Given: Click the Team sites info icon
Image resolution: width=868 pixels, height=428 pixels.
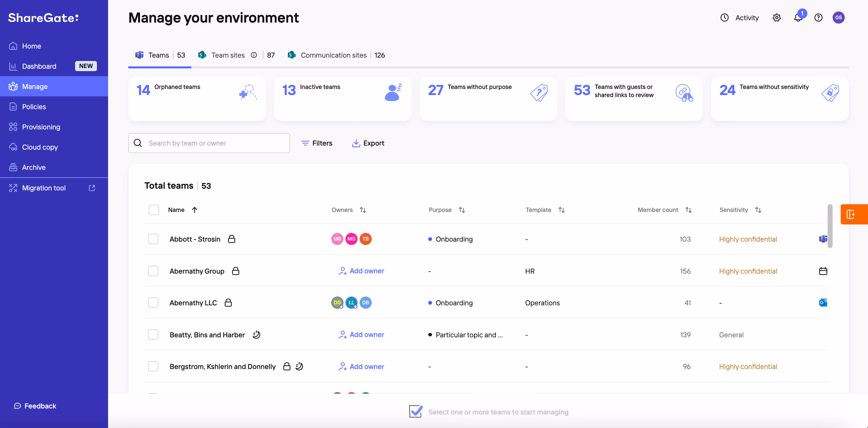Looking at the screenshot, I should pos(254,55).
